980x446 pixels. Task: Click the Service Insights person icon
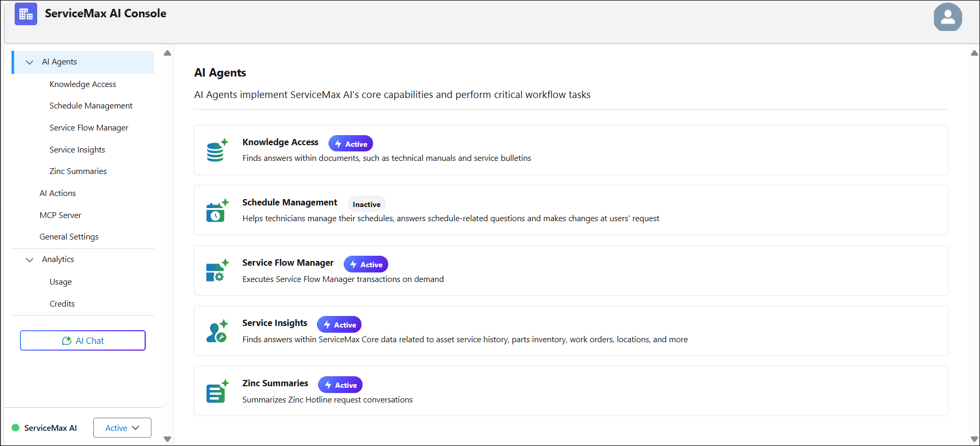click(217, 331)
